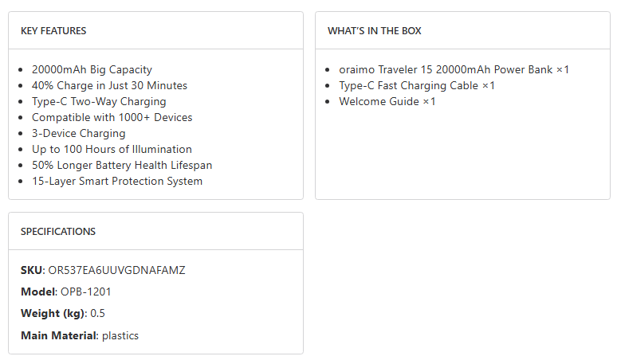Click Up to 100 Hours of Illumination
The height and width of the screenshot is (364, 617).
coord(112,149)
